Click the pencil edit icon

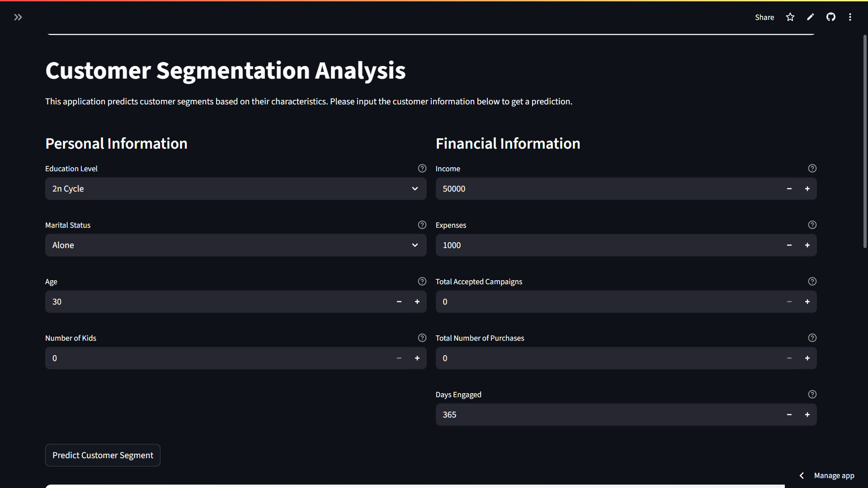tap(811, 17)
